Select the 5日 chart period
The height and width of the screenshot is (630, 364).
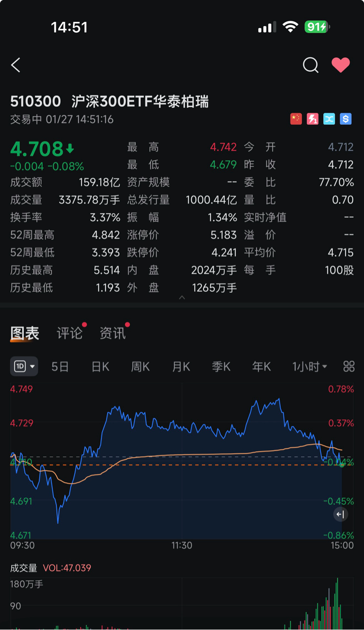coord(60,366)
